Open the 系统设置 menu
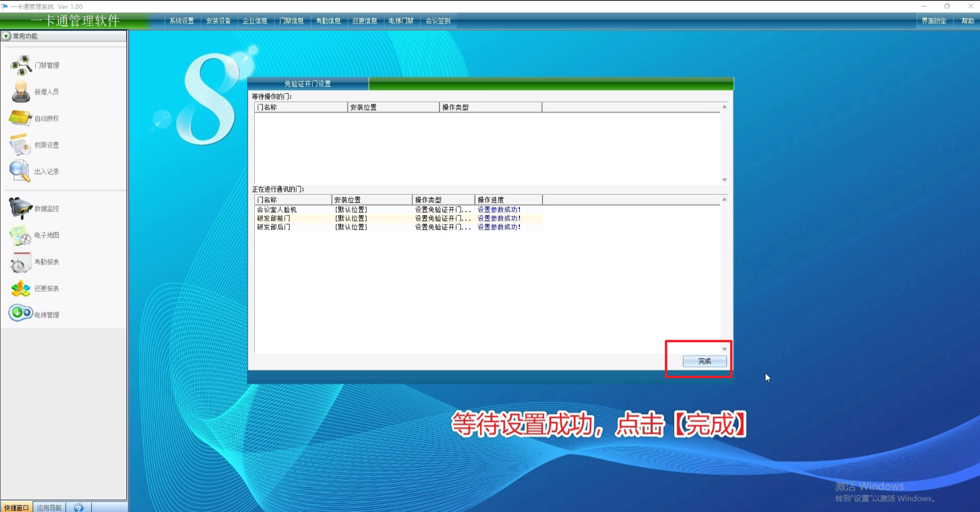 pyautogui.click(x=182, y=21)
